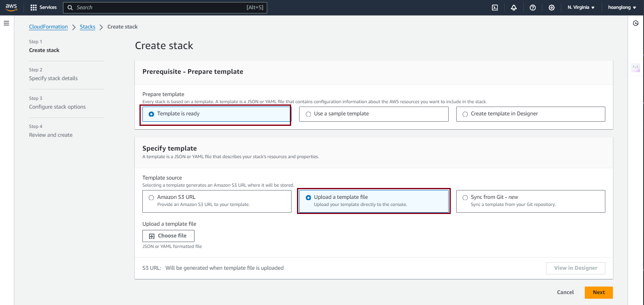Click the AWS logo home icon
The height and width of the screenshot is (305, 644).
[11, 8]
